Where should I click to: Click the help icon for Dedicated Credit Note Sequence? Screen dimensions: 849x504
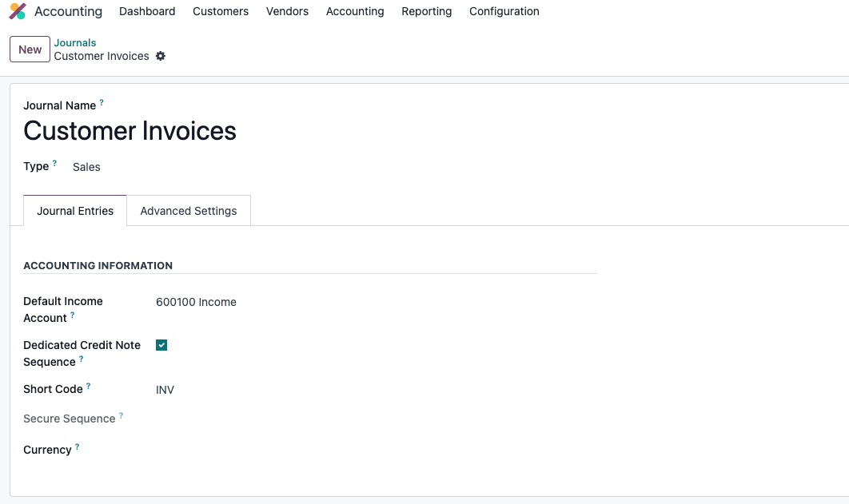tap(82, 359)
